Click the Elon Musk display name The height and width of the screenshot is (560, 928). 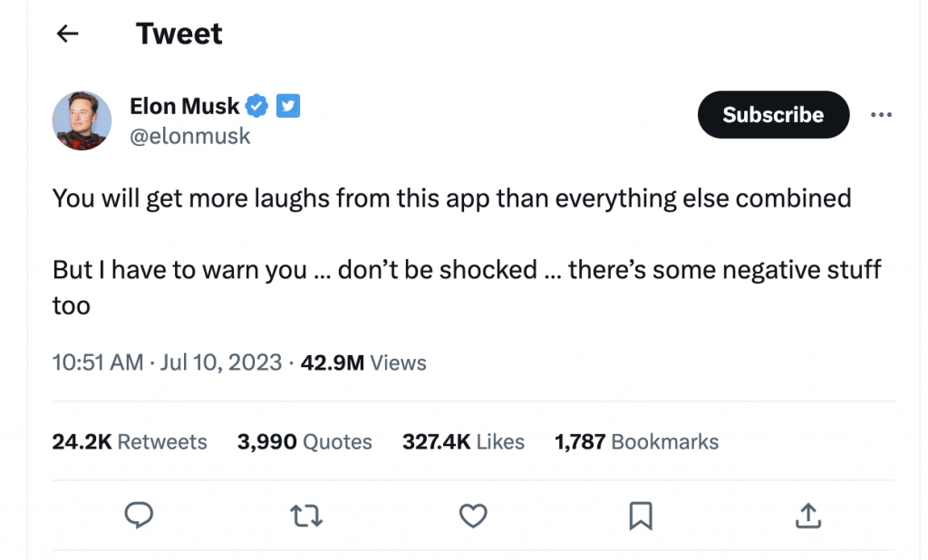[185, 106]
